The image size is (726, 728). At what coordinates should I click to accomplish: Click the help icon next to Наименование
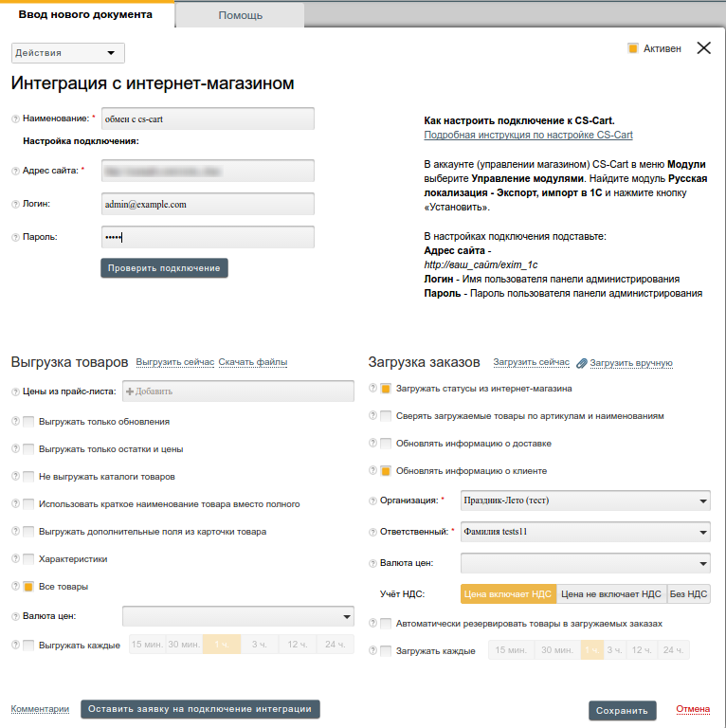click(15, 118)
